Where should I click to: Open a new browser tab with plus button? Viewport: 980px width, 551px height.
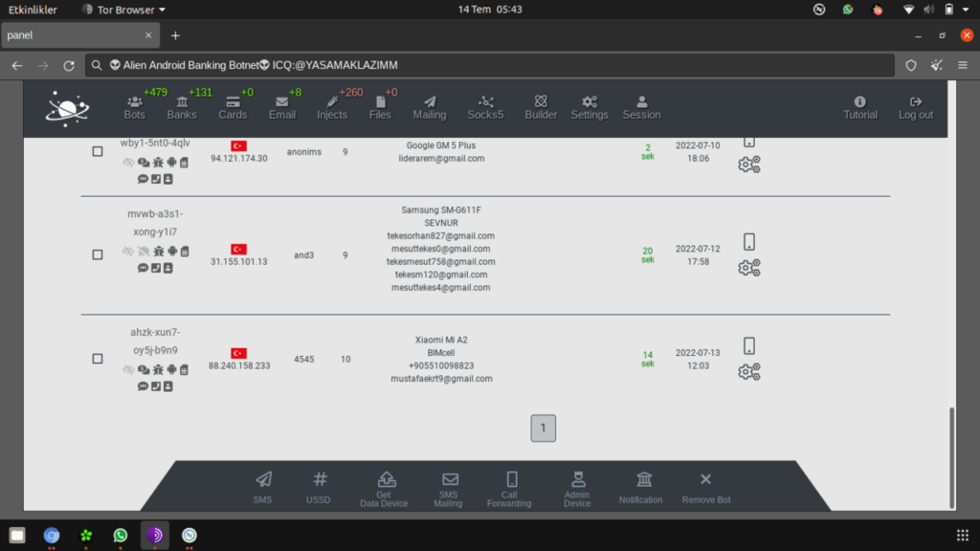176,35
